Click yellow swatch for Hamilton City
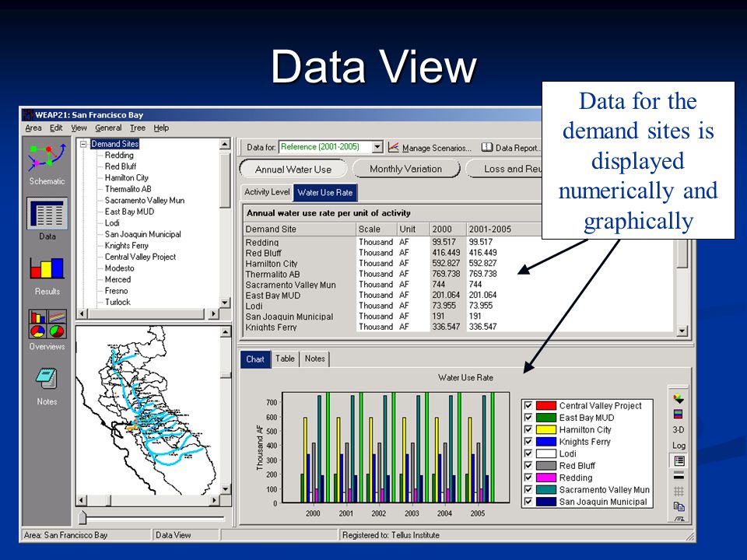 546,429
